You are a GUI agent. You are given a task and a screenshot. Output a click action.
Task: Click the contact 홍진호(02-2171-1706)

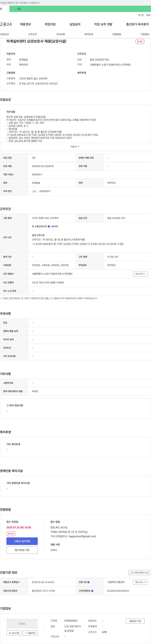coord(43,591)
